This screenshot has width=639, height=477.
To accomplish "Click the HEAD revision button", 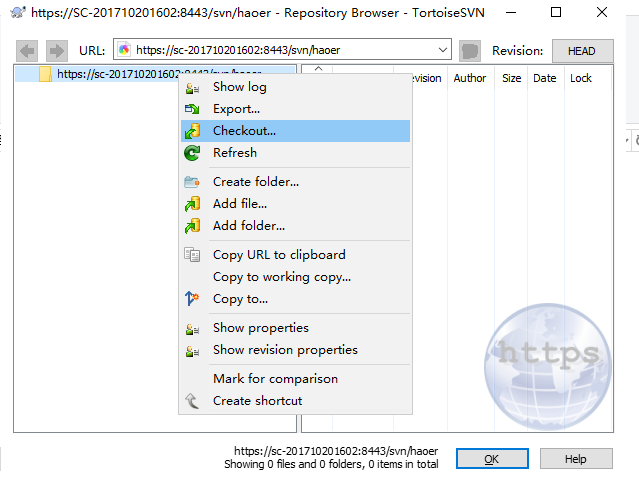I will 582,51.
